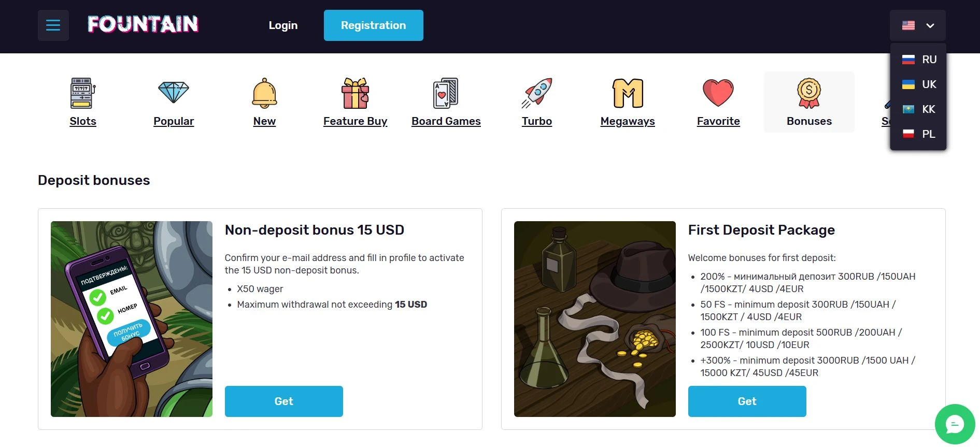Click the Megaways M icon

click(x=628, y=93)
